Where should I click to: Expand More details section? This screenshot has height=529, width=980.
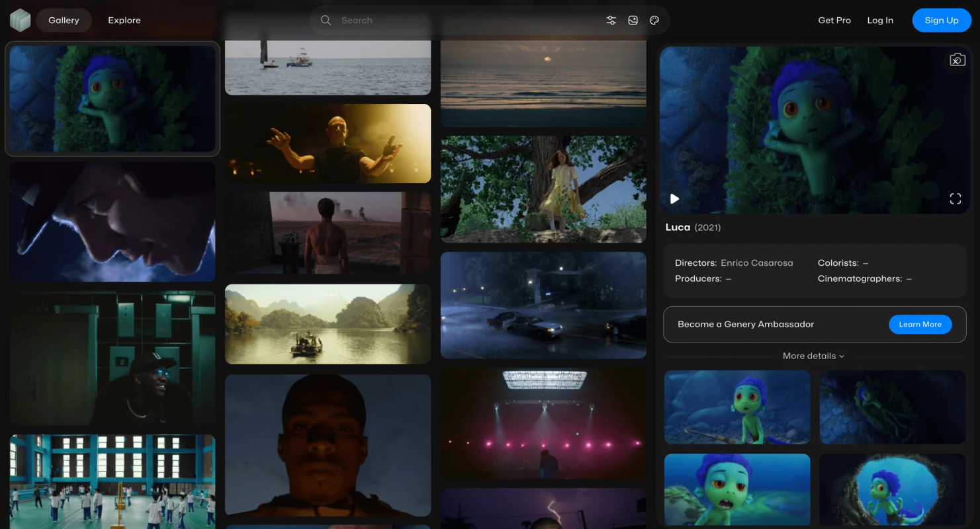click(x=813, y=356)
